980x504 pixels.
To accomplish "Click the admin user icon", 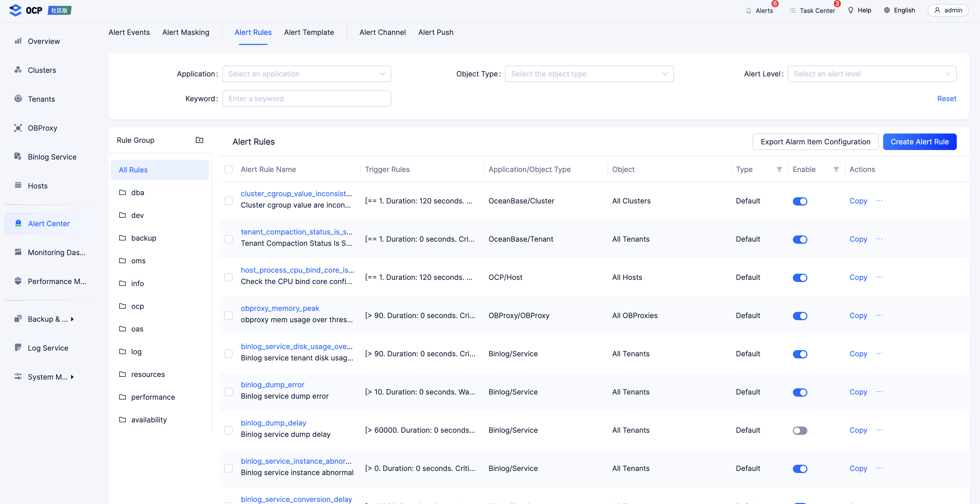I will point(937,10).
